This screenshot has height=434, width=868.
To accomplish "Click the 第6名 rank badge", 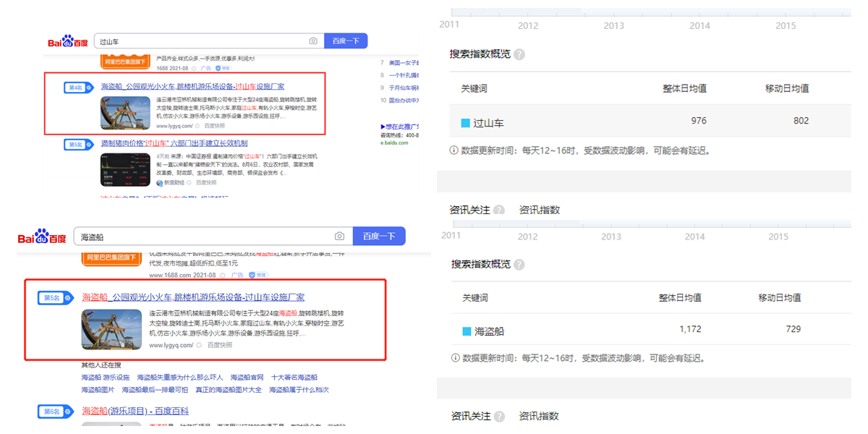I will [x=54, y=412].
